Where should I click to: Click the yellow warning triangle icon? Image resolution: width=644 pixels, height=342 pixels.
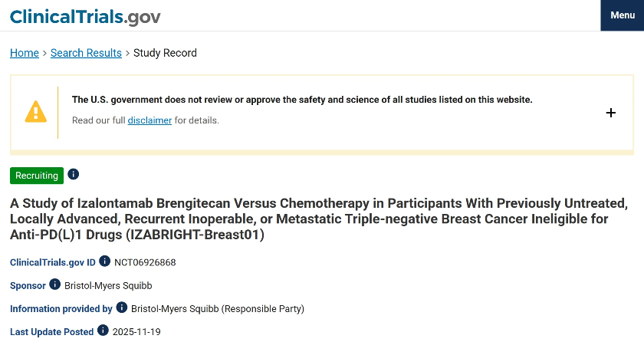coord(36,112)
